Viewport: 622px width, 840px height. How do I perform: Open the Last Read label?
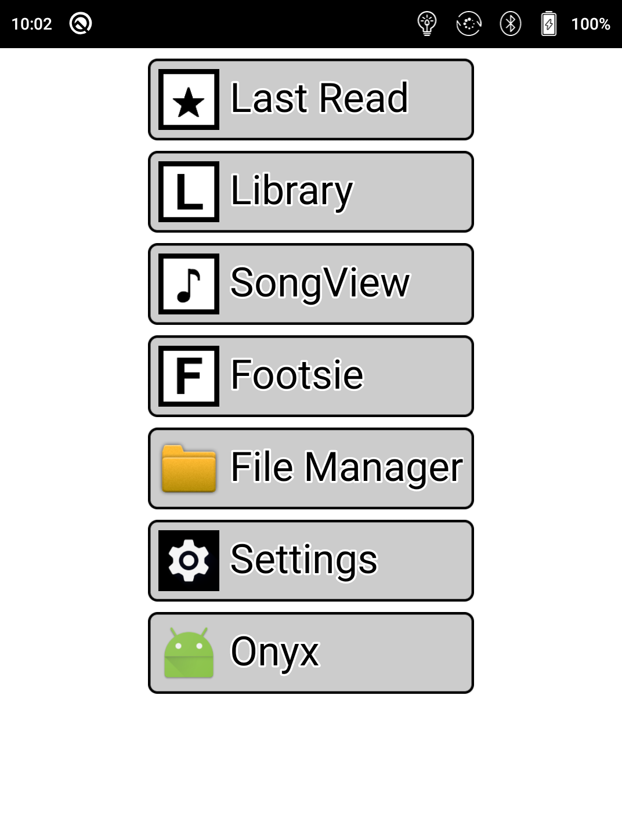point(320,98)
